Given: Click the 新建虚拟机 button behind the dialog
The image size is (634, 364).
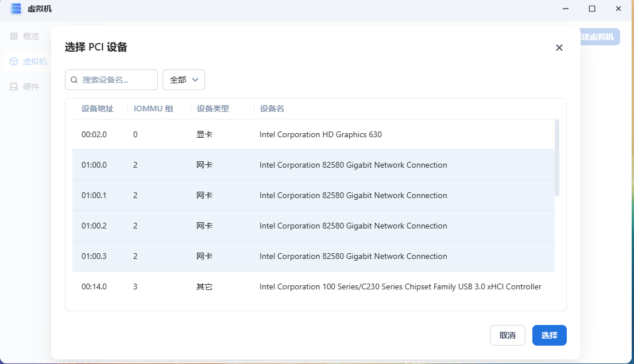Looking at the screenshot, I should pyautogui.click(x=600, y=37).
